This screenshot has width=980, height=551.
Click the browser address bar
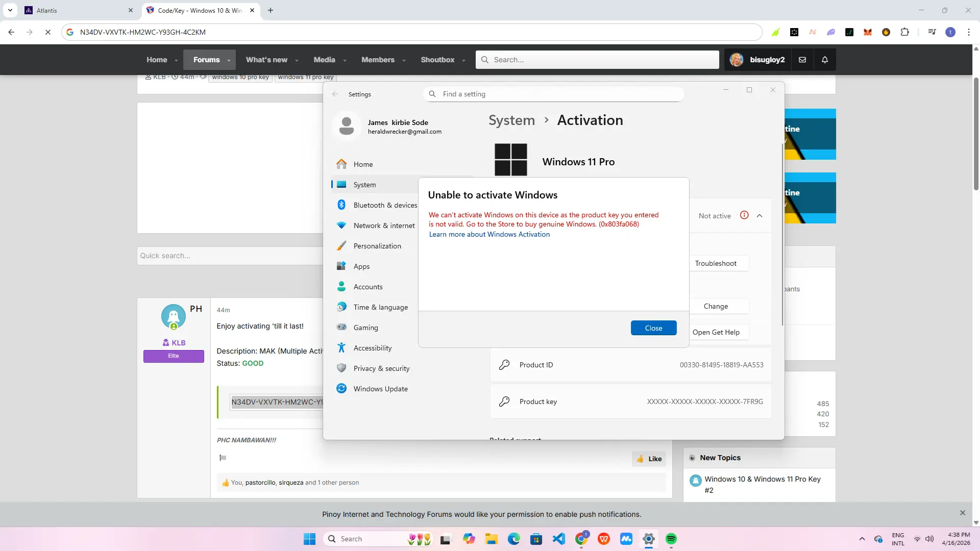411,32
